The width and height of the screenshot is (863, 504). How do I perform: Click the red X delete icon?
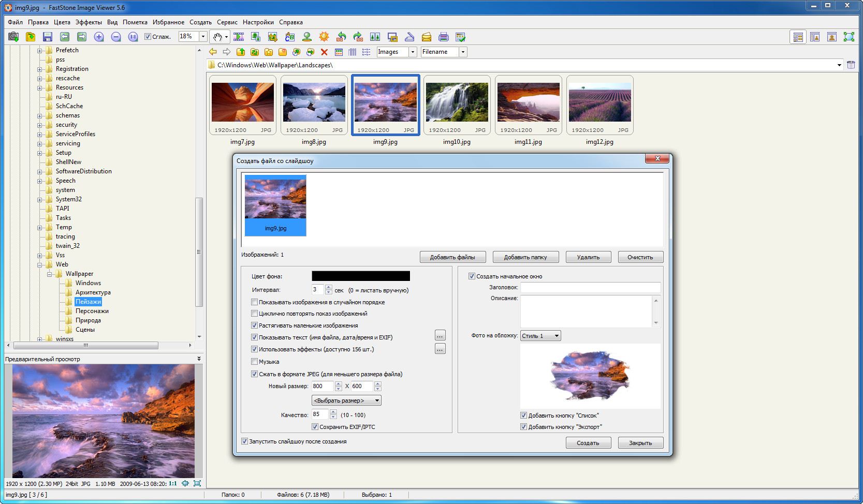[324, 52]
